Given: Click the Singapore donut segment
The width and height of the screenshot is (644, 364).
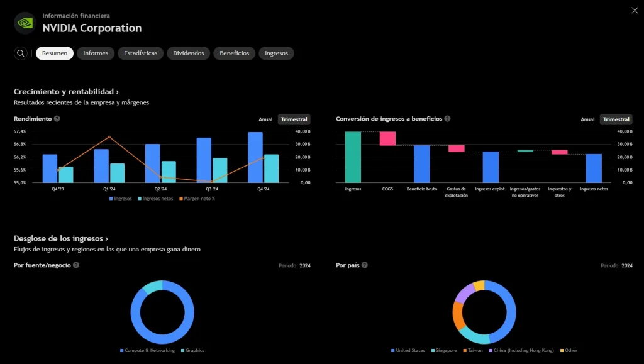Looking at the screenshot, I should click(474, 336).
